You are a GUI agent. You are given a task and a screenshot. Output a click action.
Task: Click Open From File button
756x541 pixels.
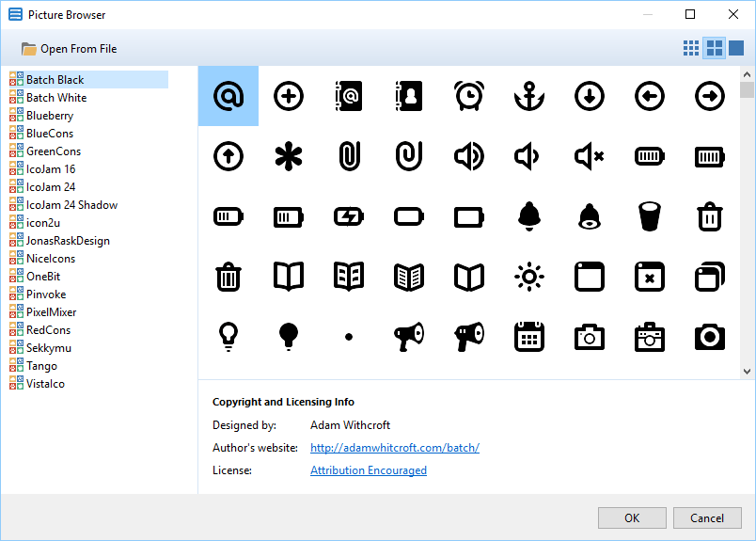[x=70, y=49]
